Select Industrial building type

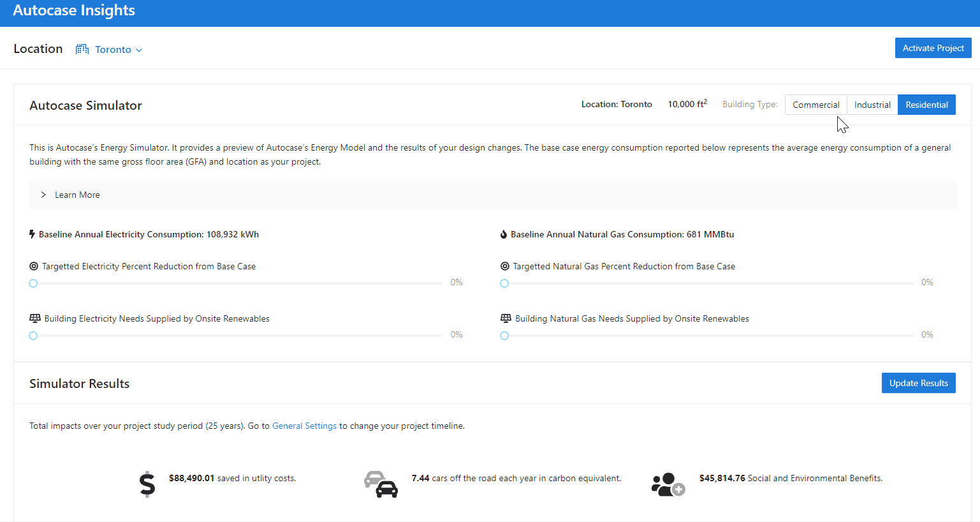872,105
